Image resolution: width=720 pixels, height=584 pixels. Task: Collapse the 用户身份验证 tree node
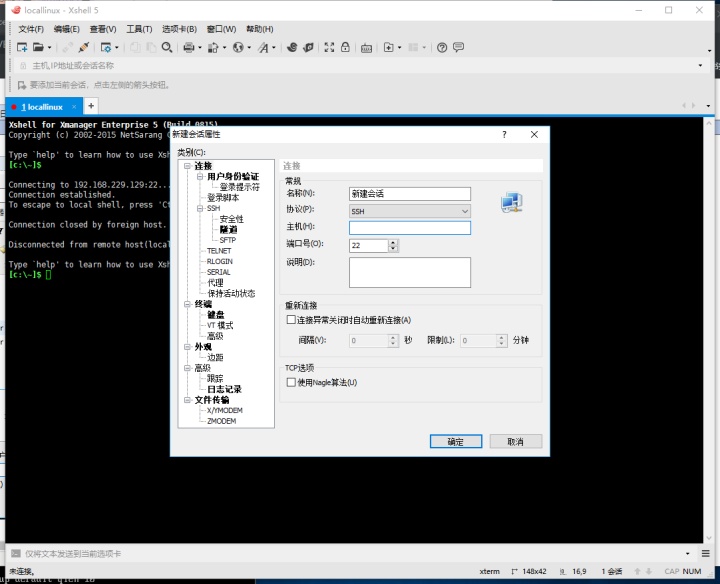(x=200, y=176)
